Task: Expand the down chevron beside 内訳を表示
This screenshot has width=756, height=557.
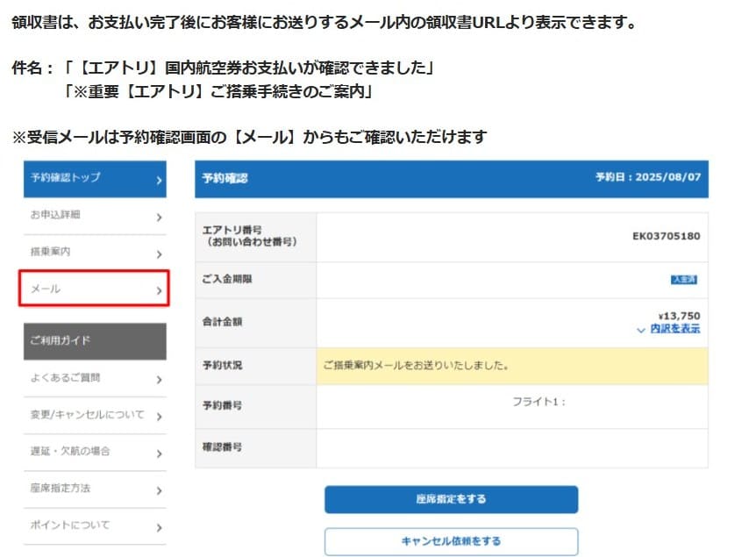Action: [641, 330]
